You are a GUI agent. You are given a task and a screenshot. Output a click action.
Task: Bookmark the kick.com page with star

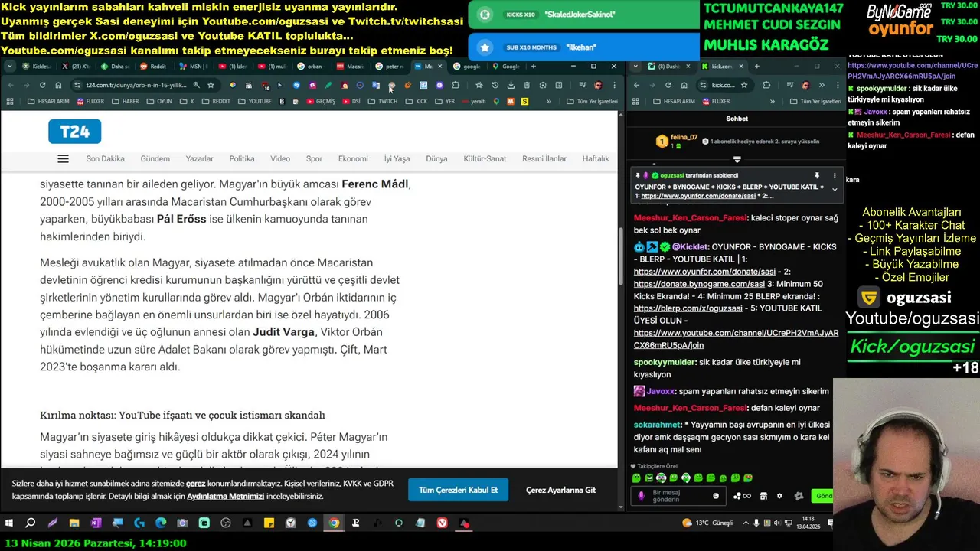pos(744,85)
